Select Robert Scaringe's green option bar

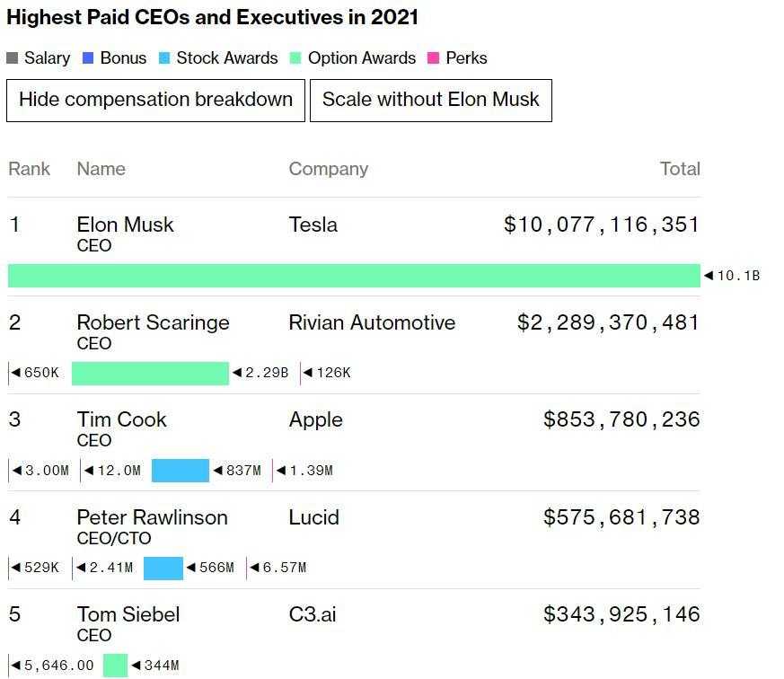[x=150, y=373]
